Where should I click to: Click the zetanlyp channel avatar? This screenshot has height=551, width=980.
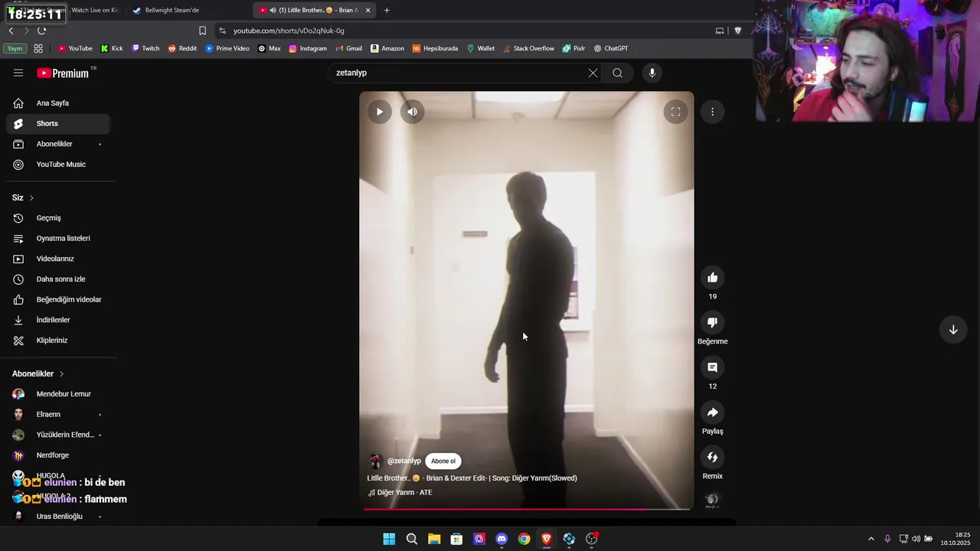tap(375, 461)
